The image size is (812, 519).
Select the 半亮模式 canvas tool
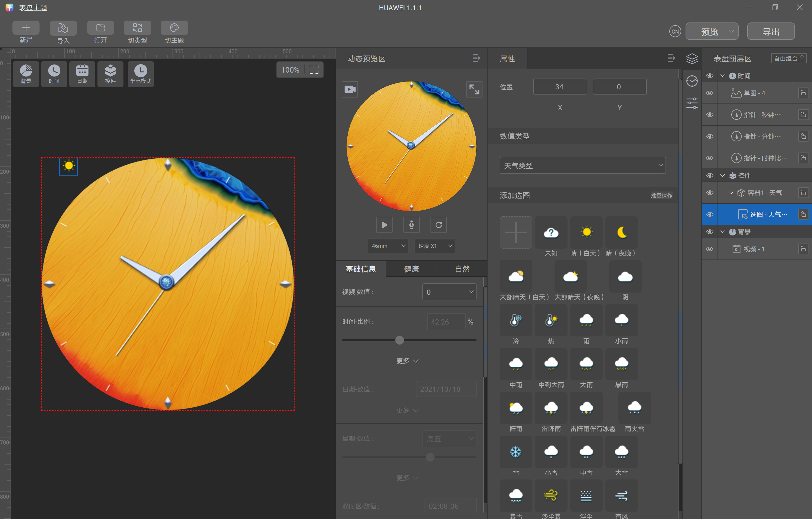pyautogui.click(x=141, y=74)
